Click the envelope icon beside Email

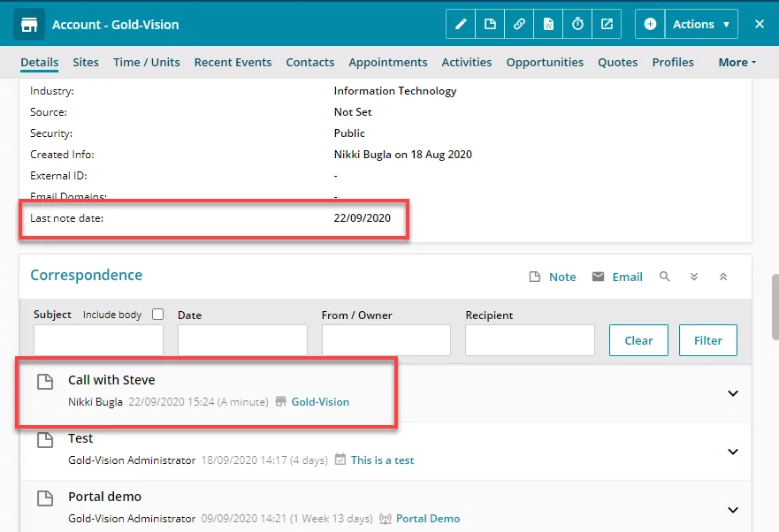(598, 277)
